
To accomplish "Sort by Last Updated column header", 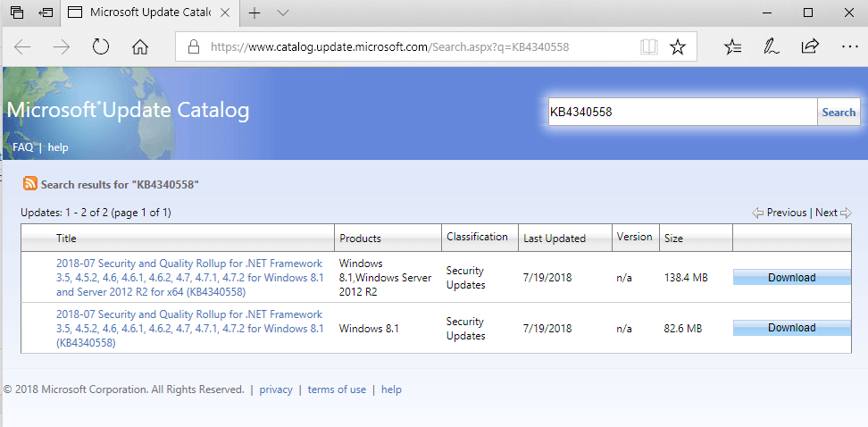I will (555, 239).
